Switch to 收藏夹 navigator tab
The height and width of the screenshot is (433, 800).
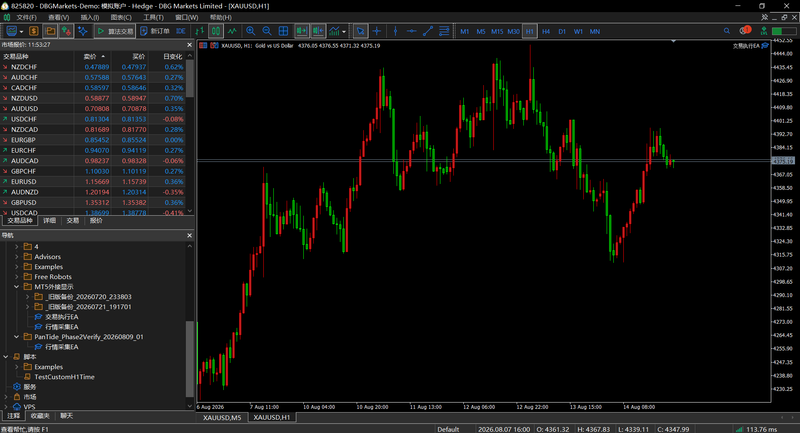click(x=40, y=416)
